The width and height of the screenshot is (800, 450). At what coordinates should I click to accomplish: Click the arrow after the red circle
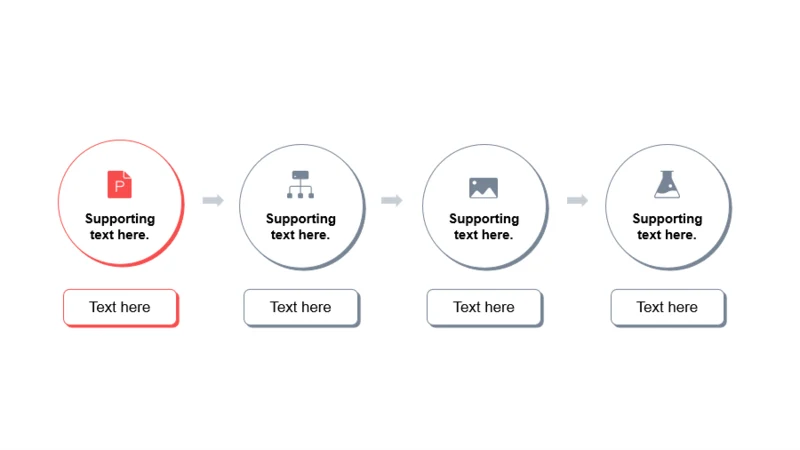[x=213, y=200]
